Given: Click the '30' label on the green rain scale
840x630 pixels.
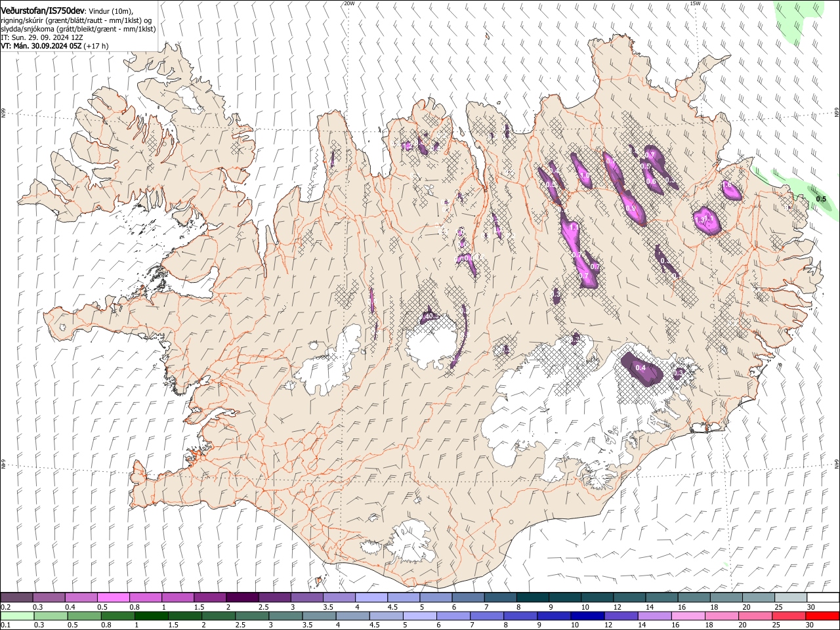Looking at the screenshot, I should 810,625.
